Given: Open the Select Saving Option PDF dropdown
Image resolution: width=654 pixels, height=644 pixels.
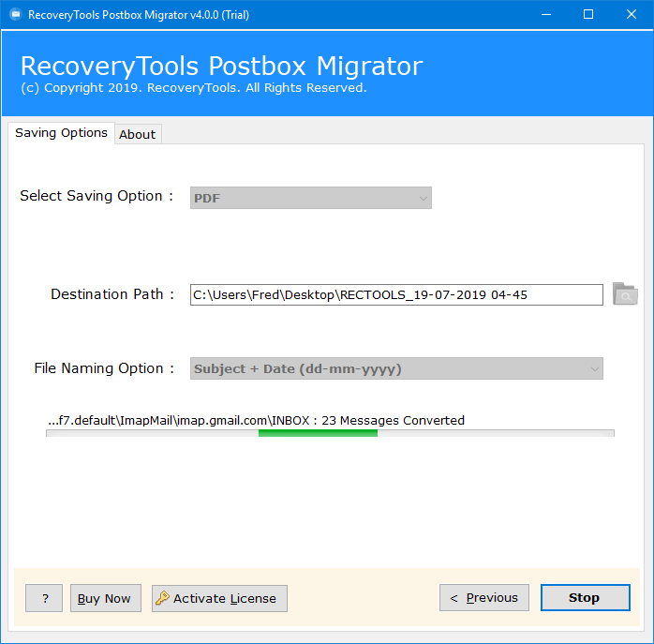Looking at the screenshot, I should (311, 198).
